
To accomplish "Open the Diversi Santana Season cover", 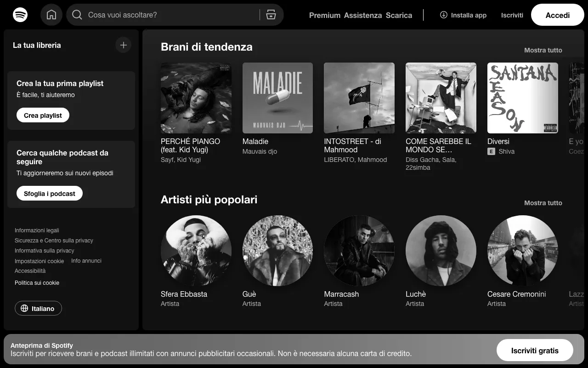I will click(x=523, y=98).
